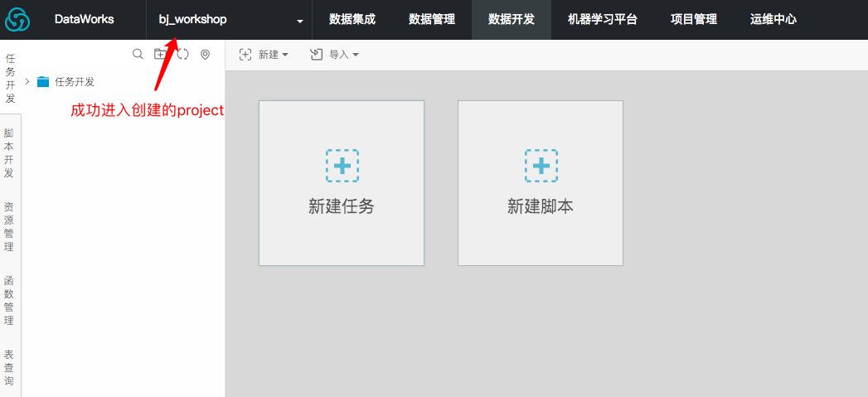This screenshot has width=868, height=397.
Task: Click the blue folder icon beside 任务开发
Action: [x=43, y=82]
